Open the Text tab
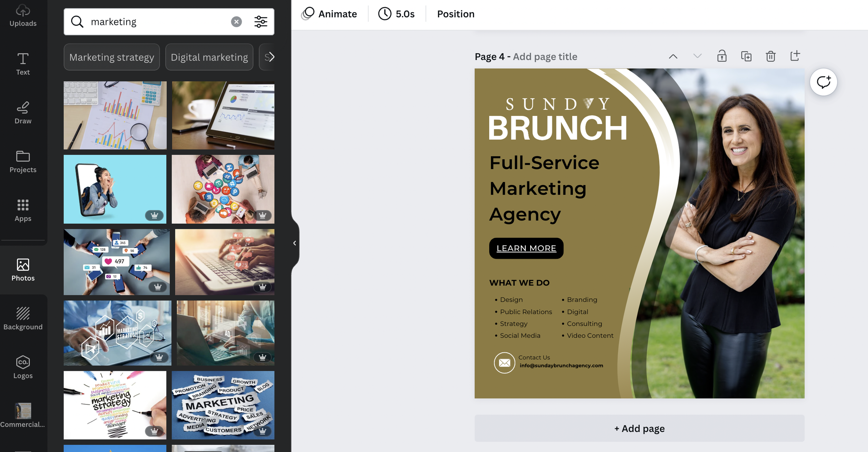The image size is (868, 452). click(x=23, y=64)
